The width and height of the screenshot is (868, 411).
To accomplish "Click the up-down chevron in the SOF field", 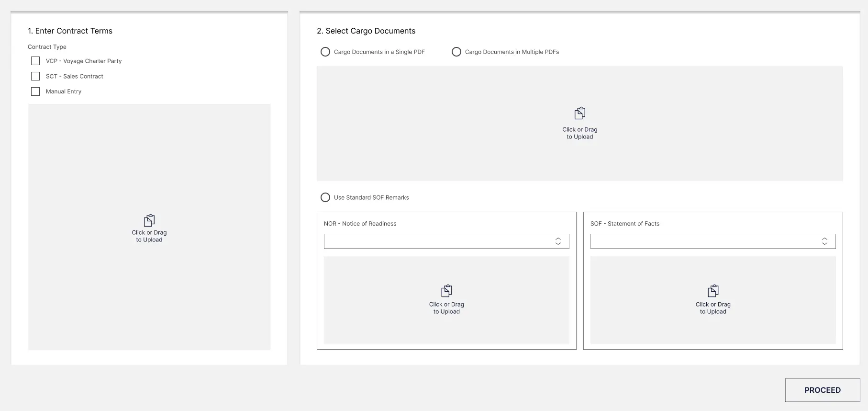I will pyautogui.click(x=824, y=241).
